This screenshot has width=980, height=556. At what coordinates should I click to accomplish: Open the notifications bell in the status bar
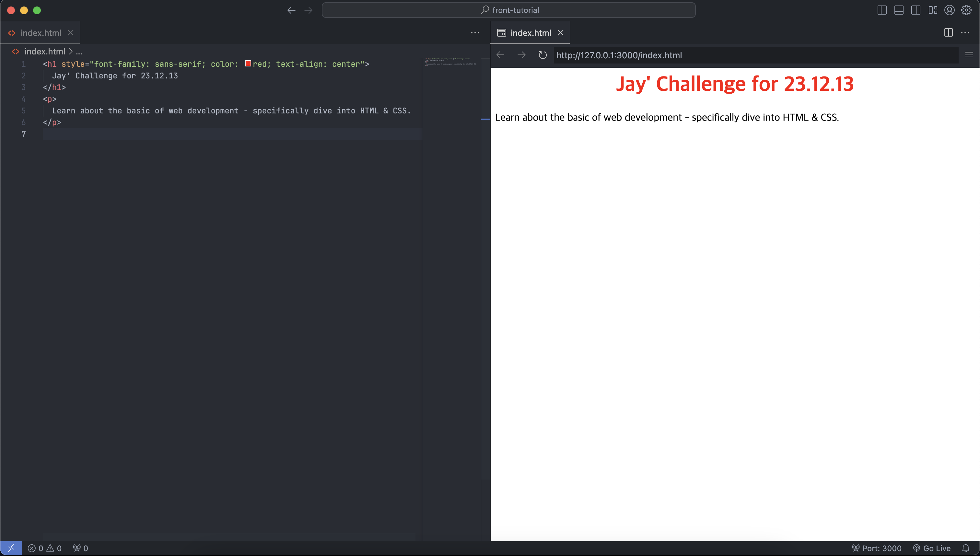tap(965, 548)
